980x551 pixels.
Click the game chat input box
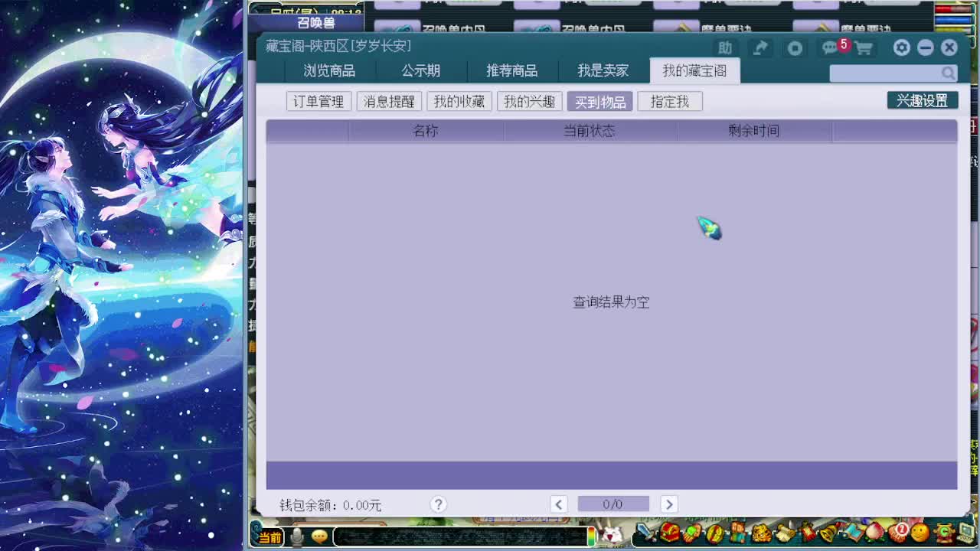coord(459,536)
